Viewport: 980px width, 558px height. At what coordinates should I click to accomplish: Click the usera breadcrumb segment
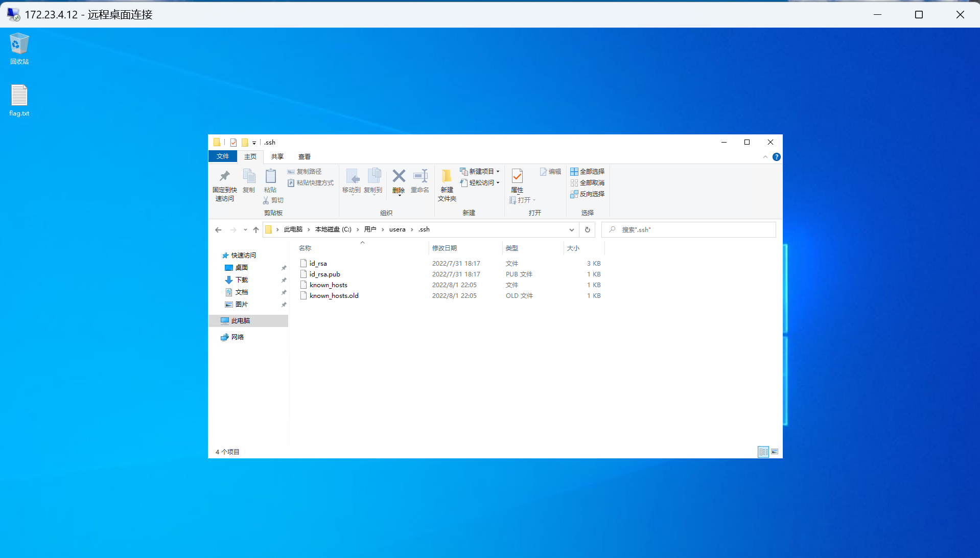(x=397, y=229)
